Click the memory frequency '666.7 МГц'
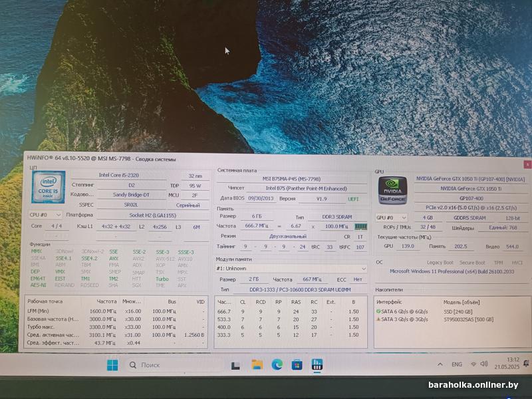The height and width of the screenshot is (399, 532). point(257,225)
